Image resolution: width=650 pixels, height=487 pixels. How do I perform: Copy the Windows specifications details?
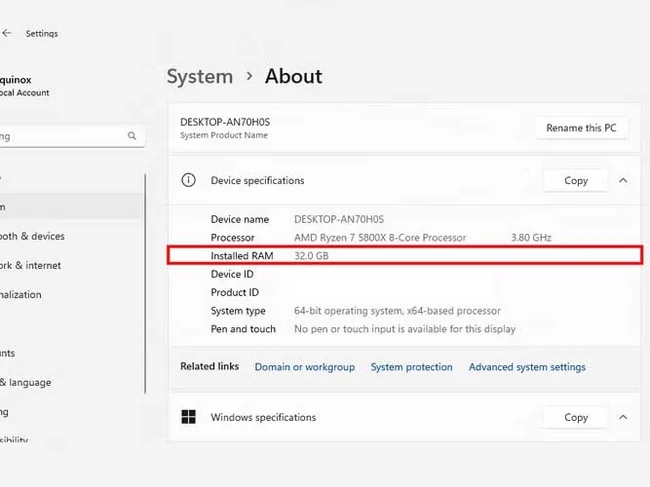click(575, 417)
